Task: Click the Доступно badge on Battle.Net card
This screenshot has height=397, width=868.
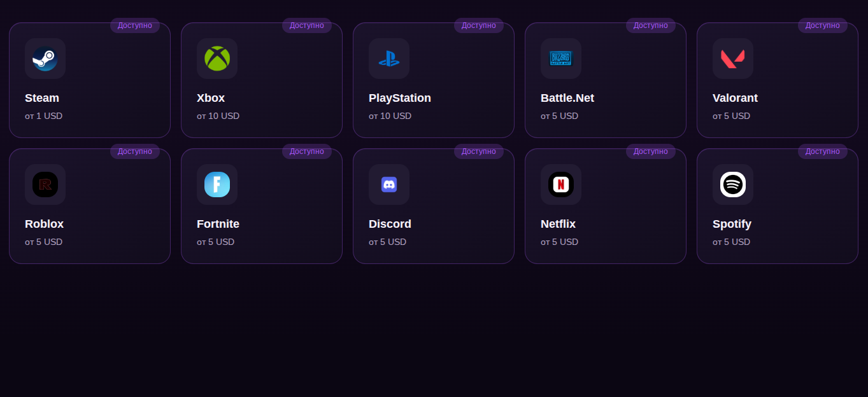Action: [x=651, y=25]
